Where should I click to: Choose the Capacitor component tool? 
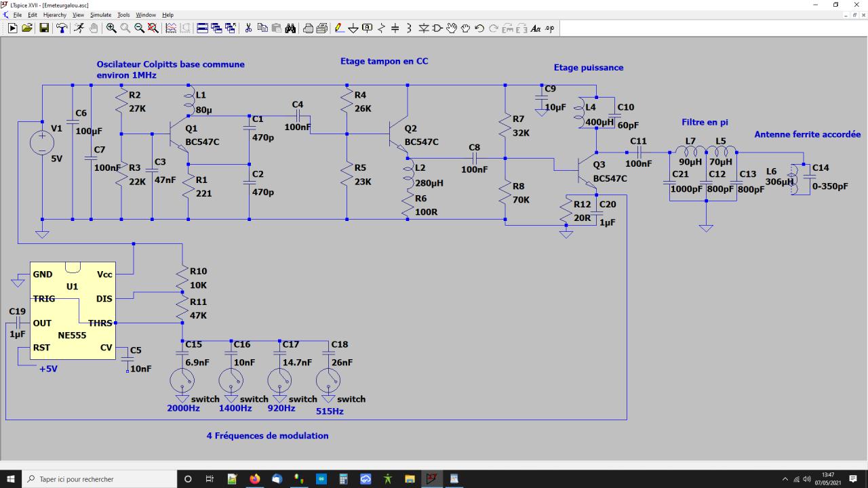coord(395,28)
